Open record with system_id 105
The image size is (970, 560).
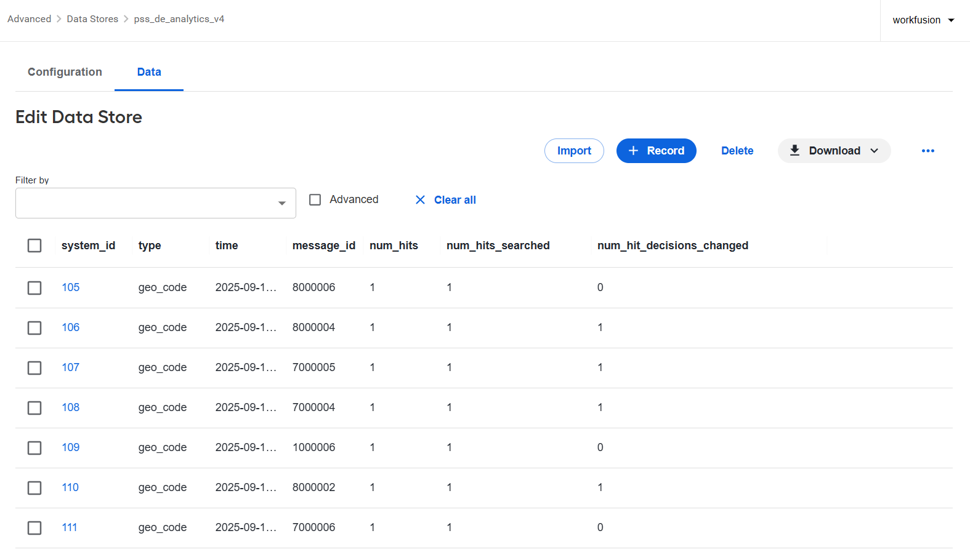point(71,287)
